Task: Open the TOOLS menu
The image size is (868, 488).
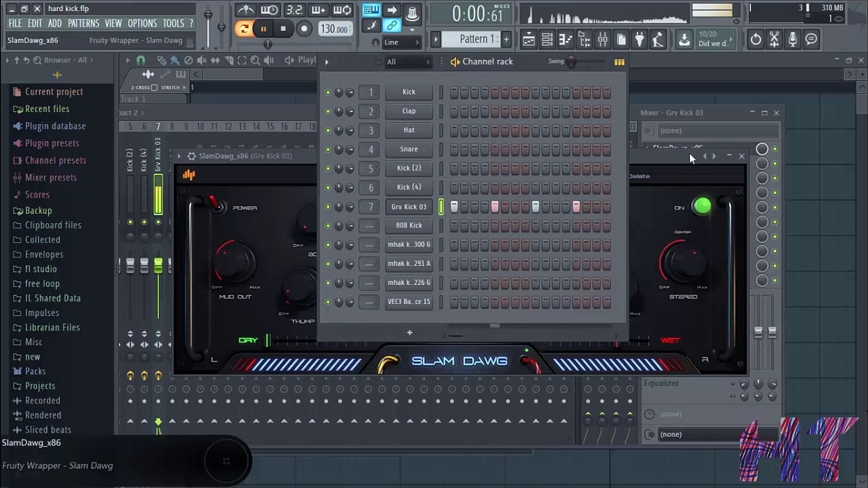Action: [x=174, y=23]
